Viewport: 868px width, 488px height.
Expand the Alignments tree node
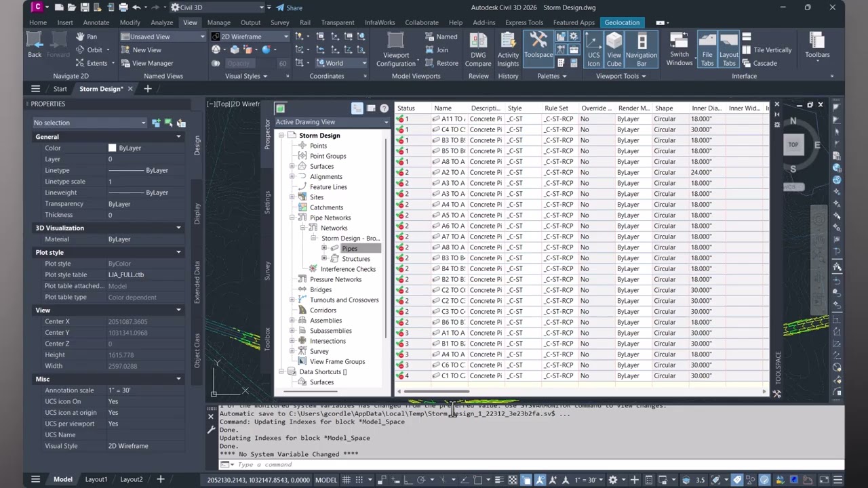pos(292,176)
